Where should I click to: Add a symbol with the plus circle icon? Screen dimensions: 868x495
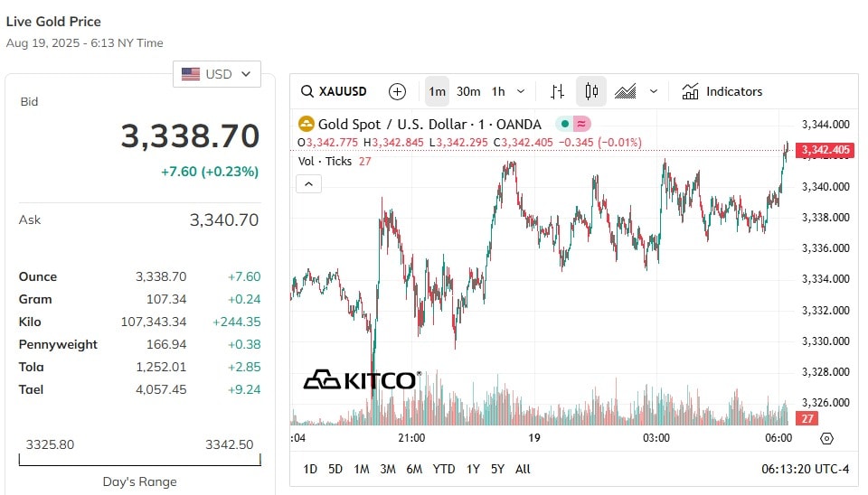397,91
